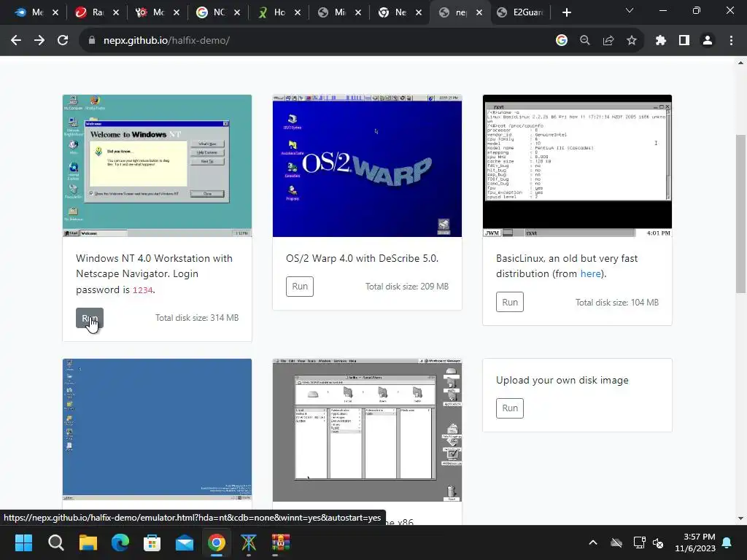Toggle the browser side panel icon

pos(684,41)
